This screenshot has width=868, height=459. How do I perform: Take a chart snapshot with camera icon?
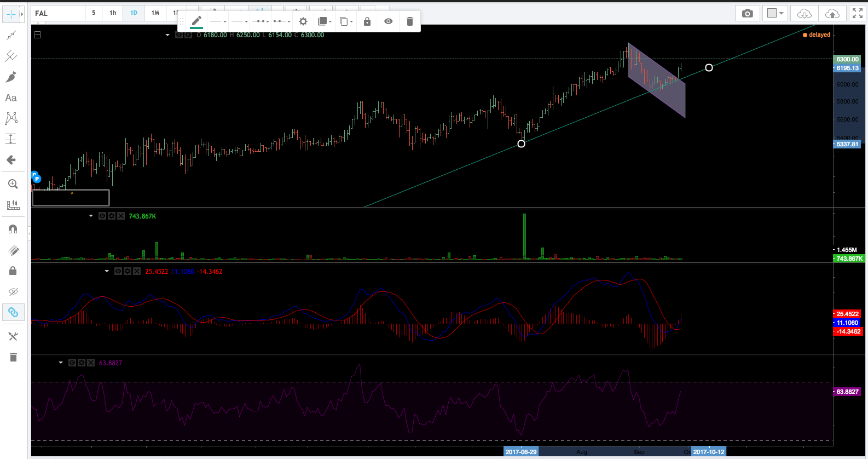(x=747, y=13)
